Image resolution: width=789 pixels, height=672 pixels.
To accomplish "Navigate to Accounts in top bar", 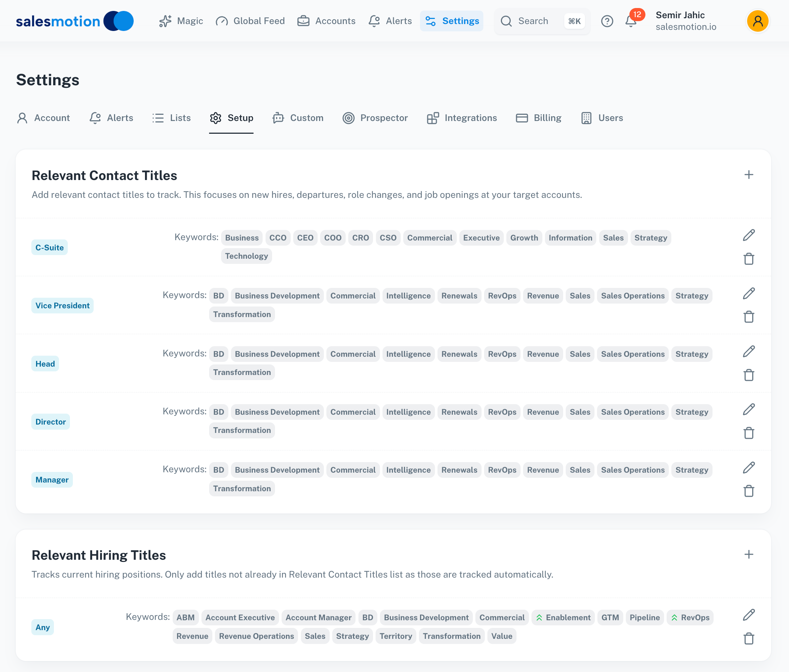I will [326, 22].
